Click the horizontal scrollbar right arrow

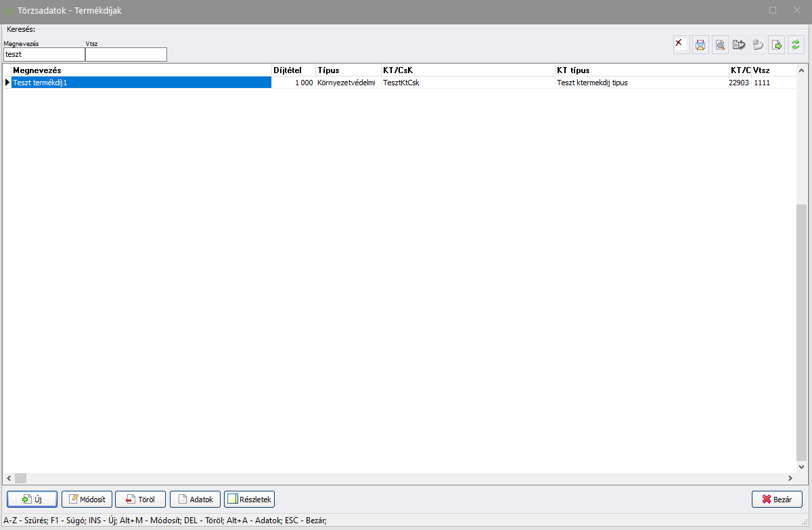click(x=790, y=478)
